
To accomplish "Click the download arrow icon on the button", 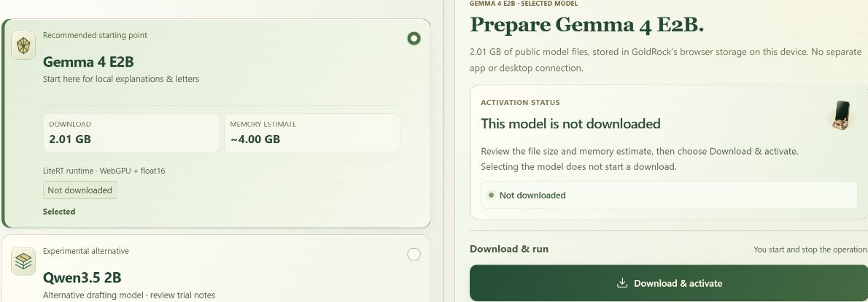I will click(x=622, y=283).
